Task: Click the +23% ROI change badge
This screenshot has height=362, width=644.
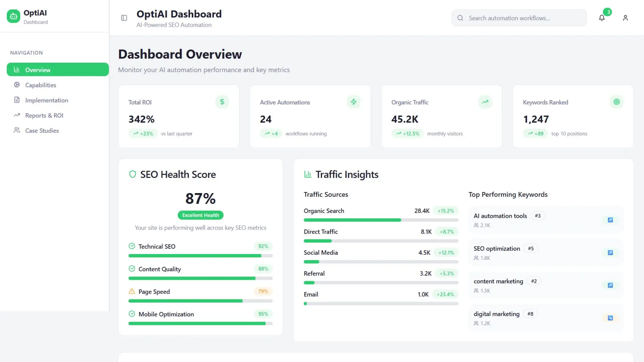Action: click(143, 133)
